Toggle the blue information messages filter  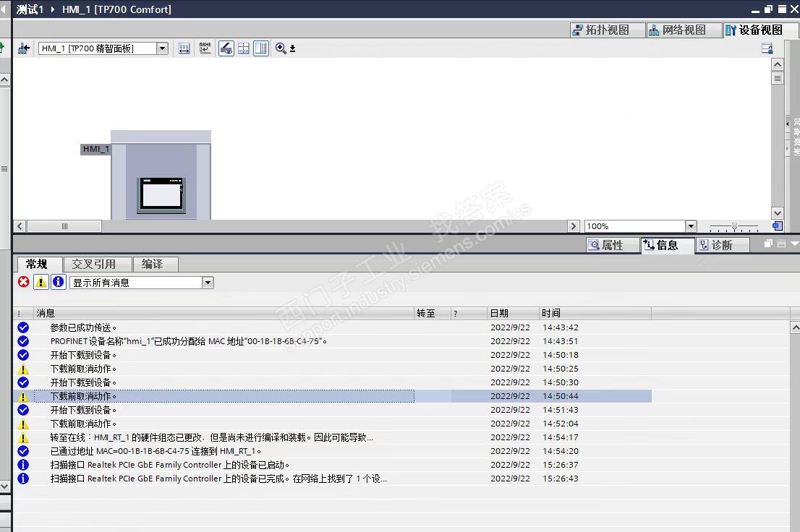coord(59,282)
